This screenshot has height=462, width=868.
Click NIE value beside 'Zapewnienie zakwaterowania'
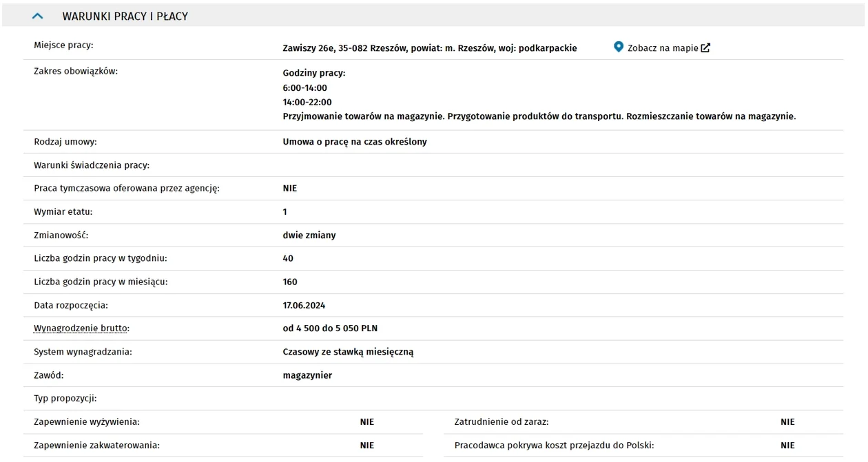tap(367, 445)
